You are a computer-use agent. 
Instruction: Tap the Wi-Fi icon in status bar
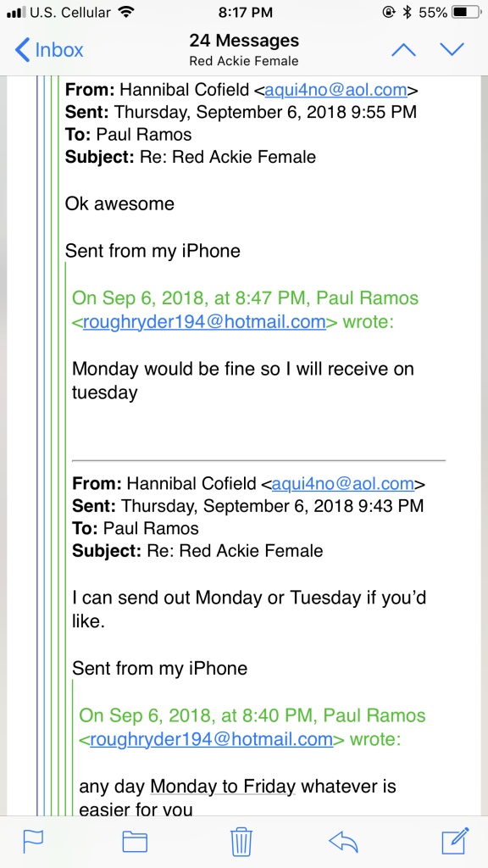(128, 12)
